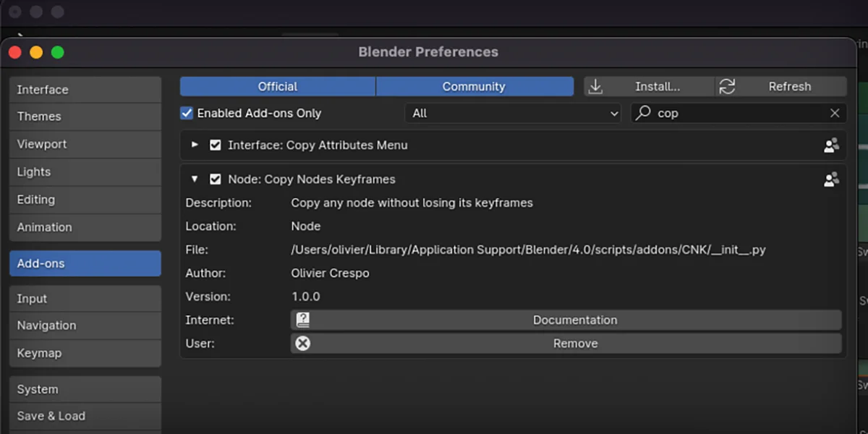868x434 pixels.
Task: Clear the search using the X icon
Action: [835, 113]
